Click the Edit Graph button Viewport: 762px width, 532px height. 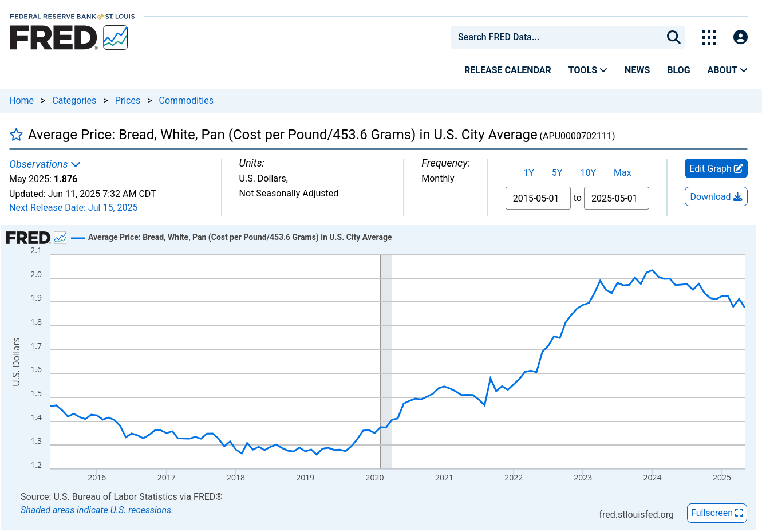tap(716, 168)
